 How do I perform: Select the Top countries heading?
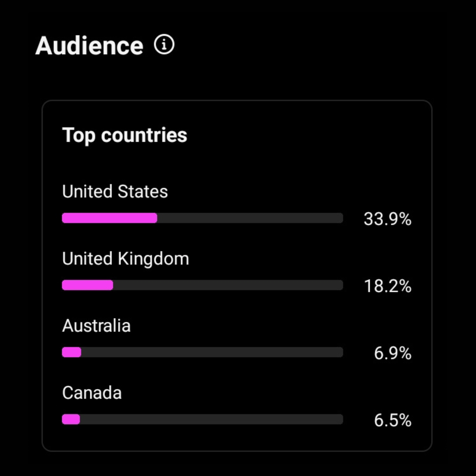[125, 135]
